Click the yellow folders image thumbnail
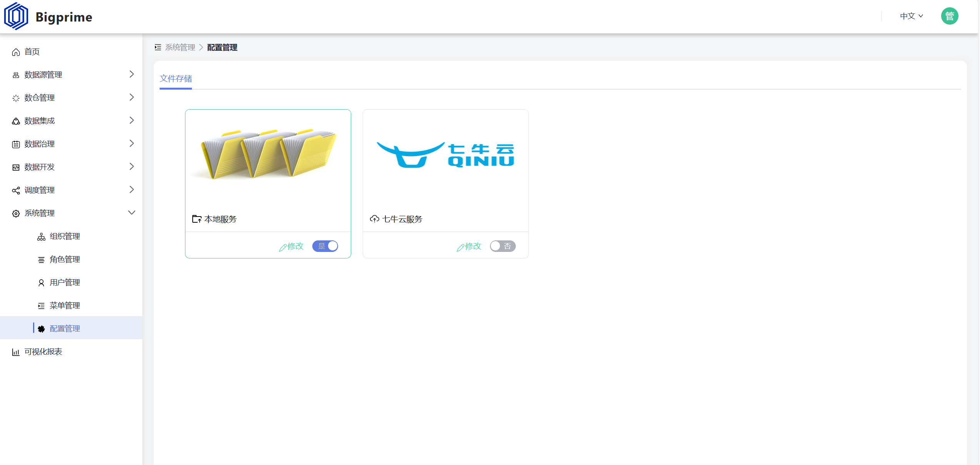The height and width of the screenshot is (465, 980). click(x=268, y=154)
